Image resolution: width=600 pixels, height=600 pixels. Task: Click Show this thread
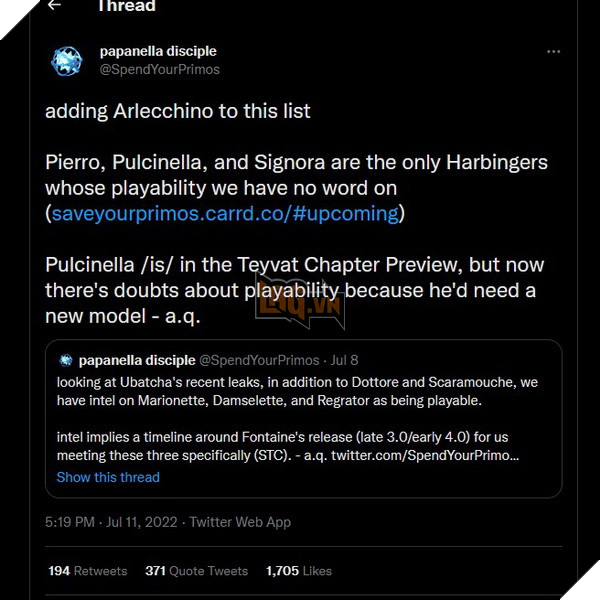[x=108, y=477]
